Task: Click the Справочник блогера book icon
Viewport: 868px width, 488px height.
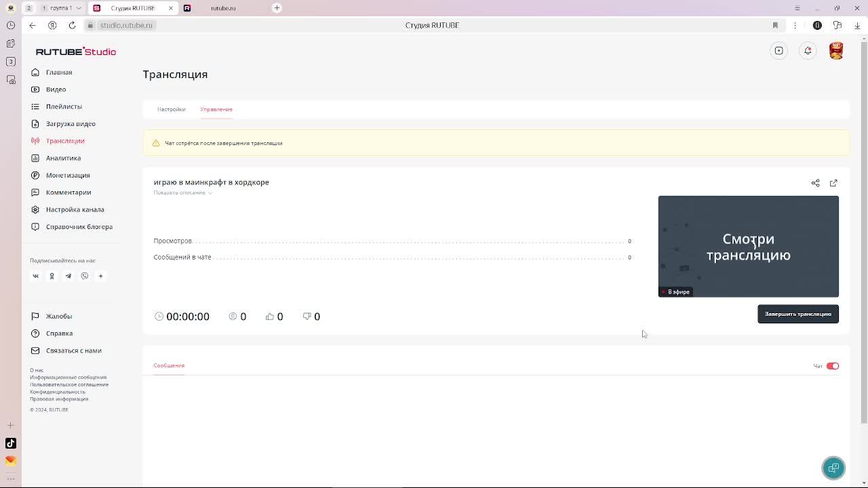Action: tap(35, 226)
